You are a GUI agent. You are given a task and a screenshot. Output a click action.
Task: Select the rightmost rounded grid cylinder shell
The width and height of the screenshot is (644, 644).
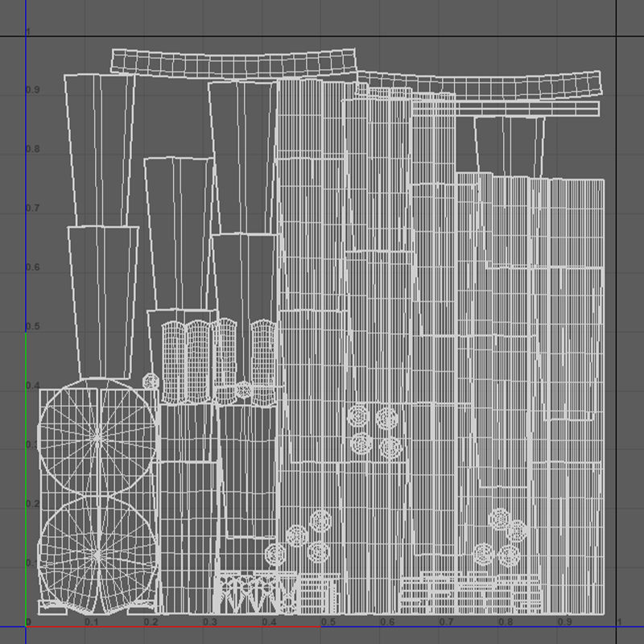[263, 363]
